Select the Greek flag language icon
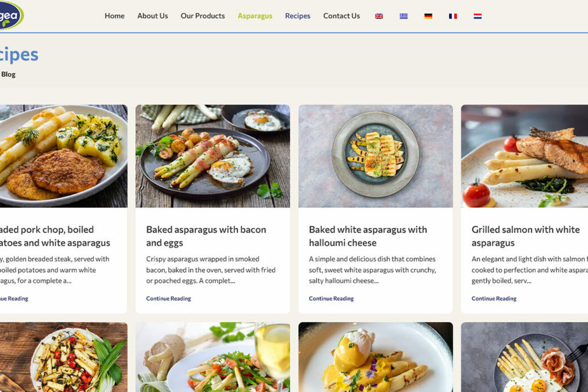This screenshot has height=392, width=588. coord(403,16)
